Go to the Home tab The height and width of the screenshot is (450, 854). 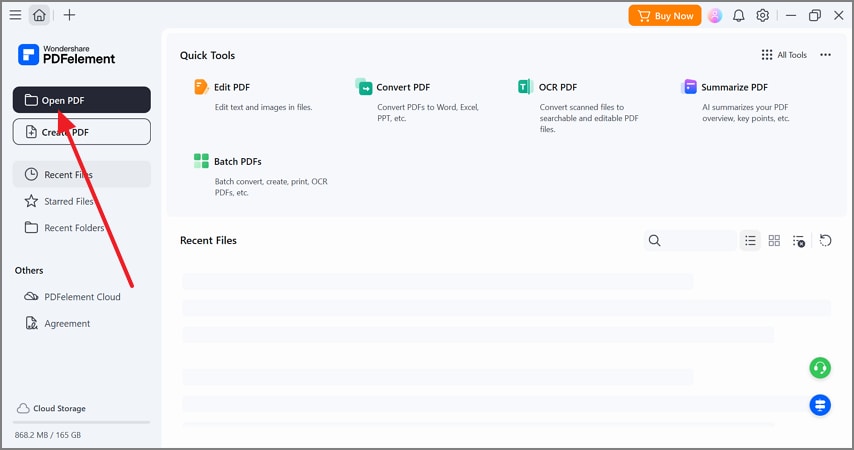click(39, 15)
